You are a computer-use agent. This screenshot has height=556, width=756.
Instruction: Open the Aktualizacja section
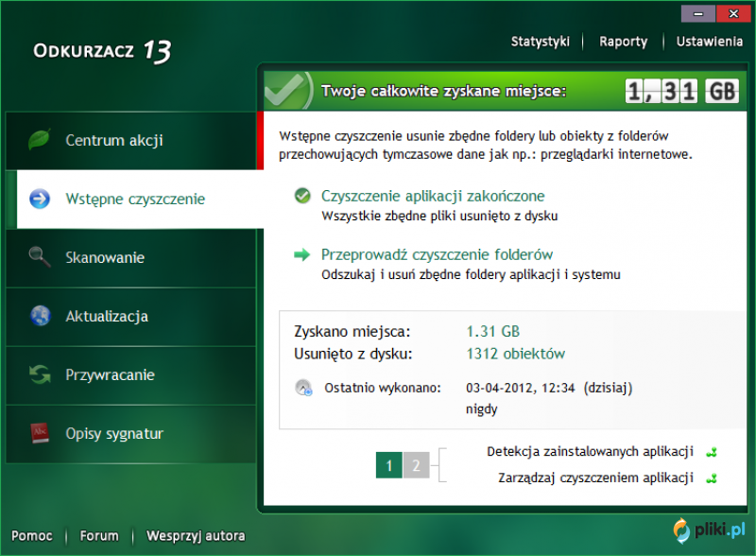click(131, 317)
